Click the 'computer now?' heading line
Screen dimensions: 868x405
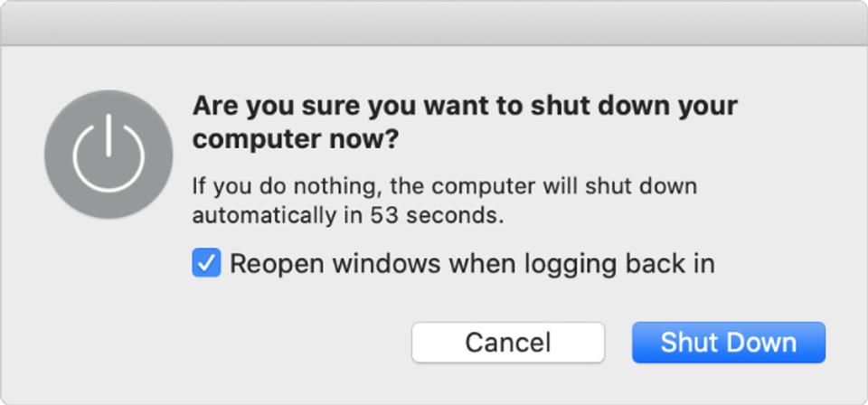click(x=295, y=139)
